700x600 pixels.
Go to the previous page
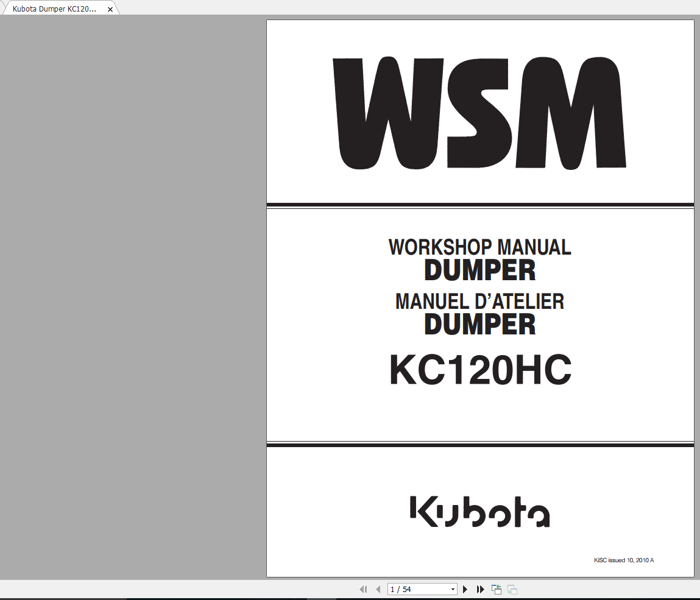click(378, 589)
